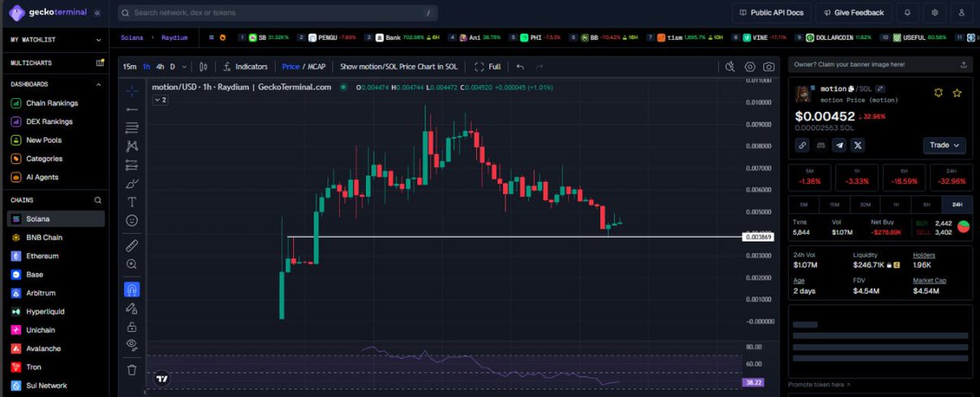The width and height of the screenshot is (980, 397).
Task: Open the Fibonacci retracement tool
Action: pyautogui.click(x=132, y=127)
